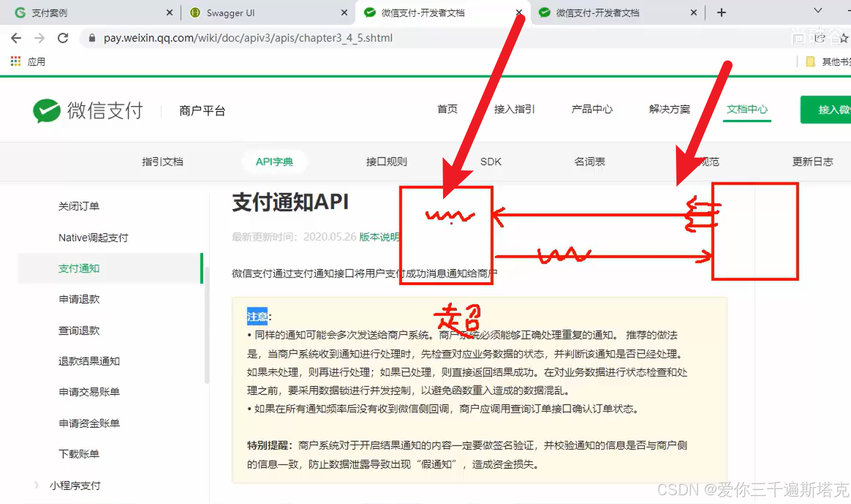
Task: Open the tab search chevron
Action: [x=818, y=11]
